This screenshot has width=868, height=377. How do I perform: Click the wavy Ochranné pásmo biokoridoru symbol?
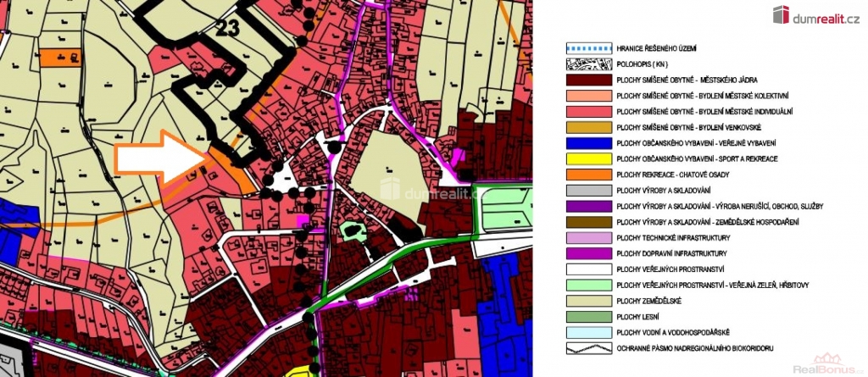(x=587, y=348)
